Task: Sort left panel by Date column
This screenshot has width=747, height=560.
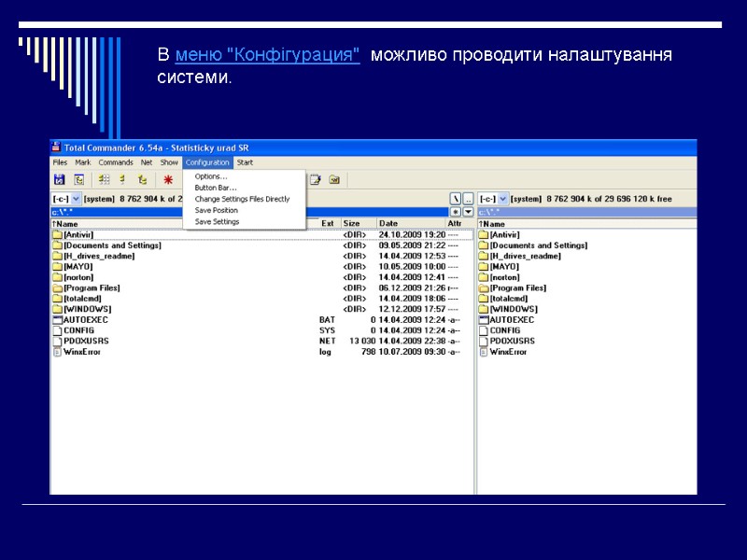Action: coord(411,223)
